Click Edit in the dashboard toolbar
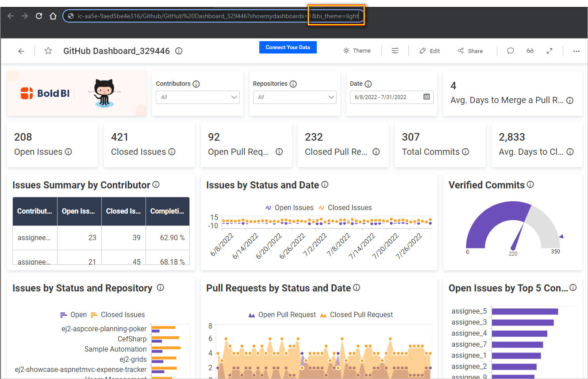Image resolution: width=588 pixels, height=379 pixels. point(430,51)
